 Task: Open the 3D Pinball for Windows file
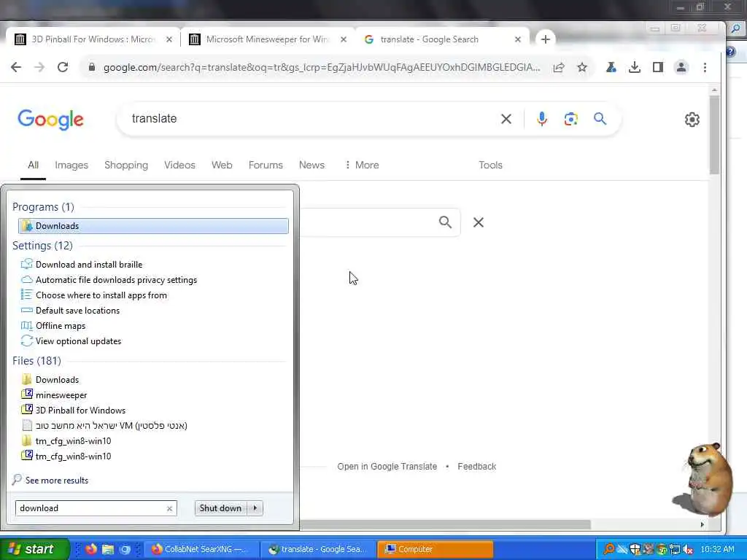[80, 410]
